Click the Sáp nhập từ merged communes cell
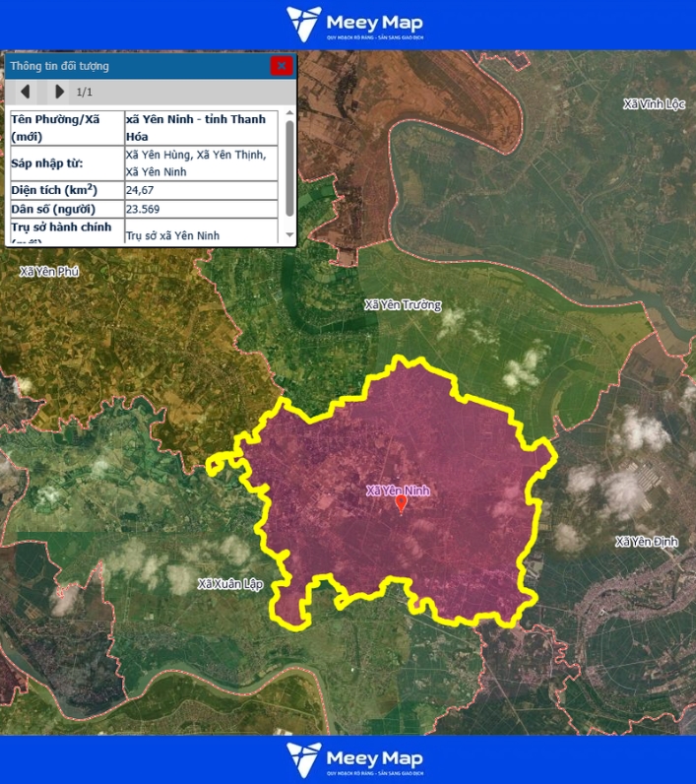 tap(201, 163)
